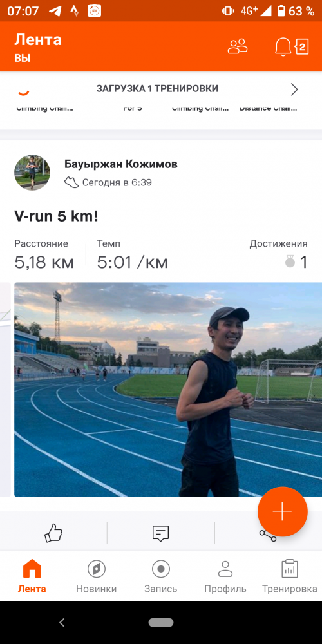Tap the athlete's round avatar photo
The width and height of the screenshot is (322, 644).
[x=32, y=173]
